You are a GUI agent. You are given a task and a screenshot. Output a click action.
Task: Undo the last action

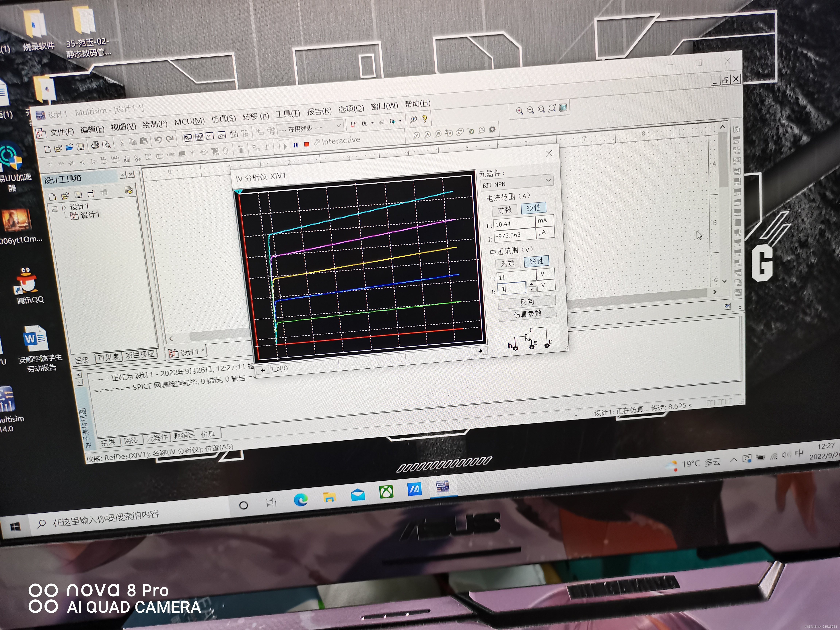158,140
